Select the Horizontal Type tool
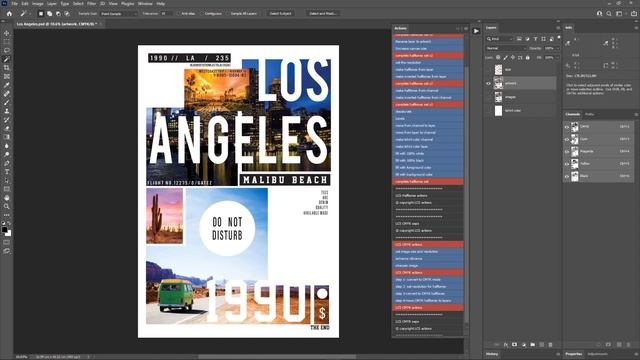Image resolution: width=640 pixels, height=360 pixels. click(x=7, y=172)
